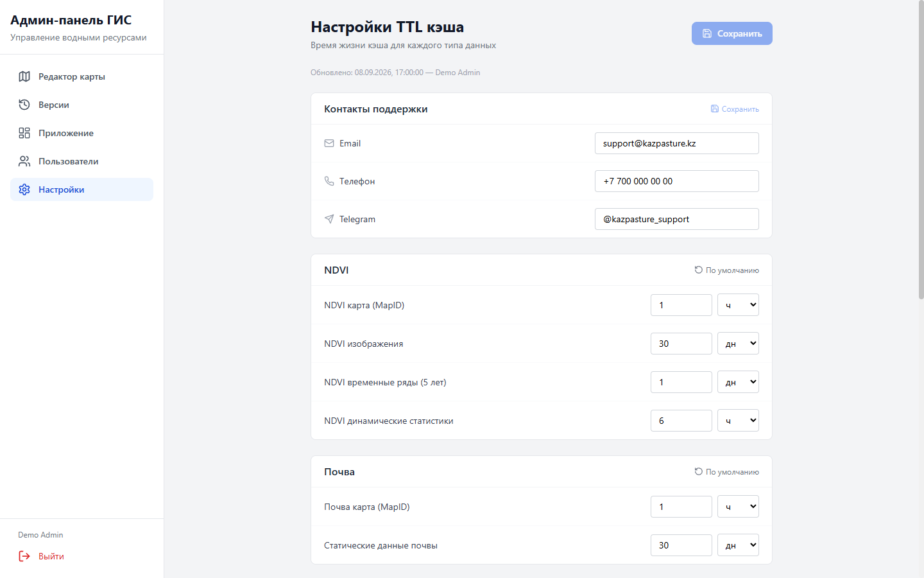Open unit dropdown for NDVI изображения
The image size is (924, 578).
pos(738,344)
